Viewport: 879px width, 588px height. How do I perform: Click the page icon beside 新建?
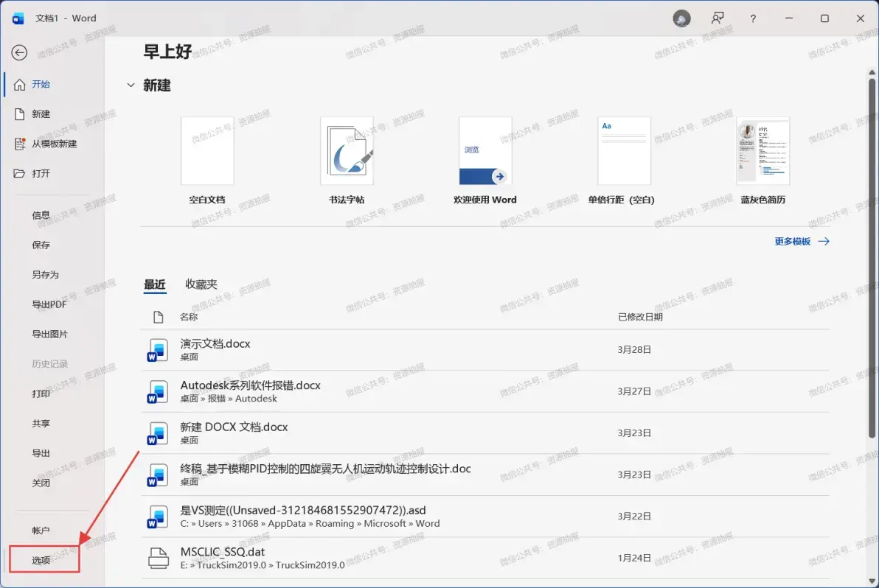pos(20,114)
